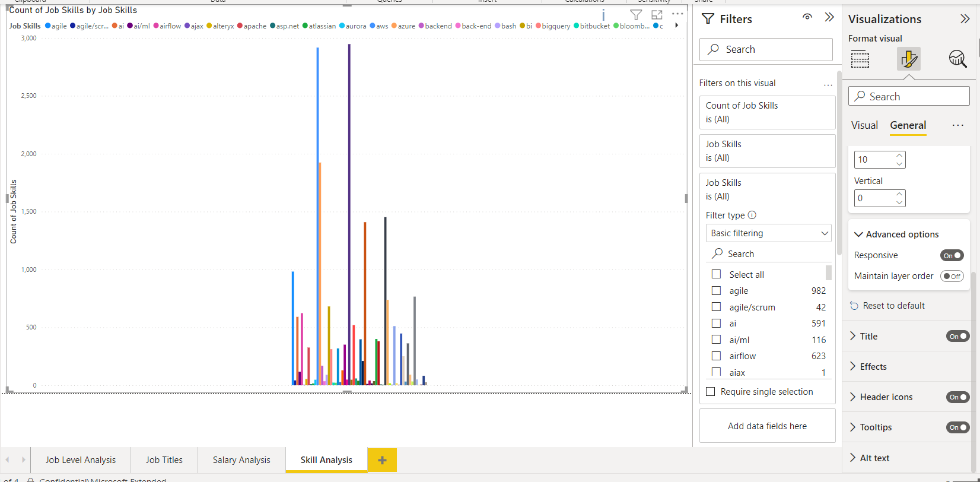Expand the Tooltips section

pos(853,427)
